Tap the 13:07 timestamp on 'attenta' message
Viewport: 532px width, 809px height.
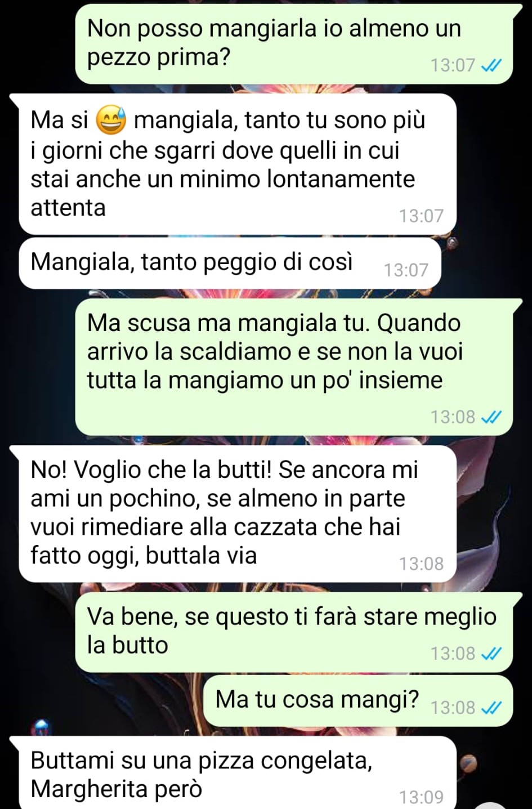[x=421, y=216]
